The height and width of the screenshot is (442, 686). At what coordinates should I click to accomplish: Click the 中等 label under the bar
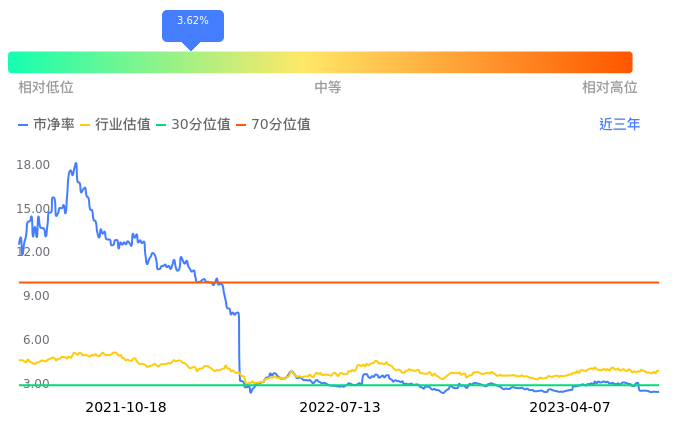click(328, 88)
